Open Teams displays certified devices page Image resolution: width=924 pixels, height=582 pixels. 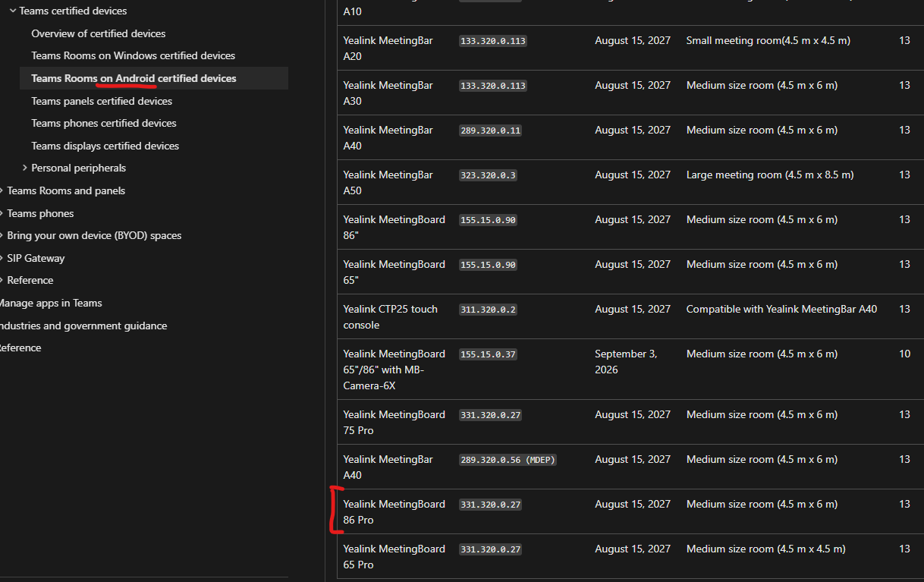(x=105, y=146)
